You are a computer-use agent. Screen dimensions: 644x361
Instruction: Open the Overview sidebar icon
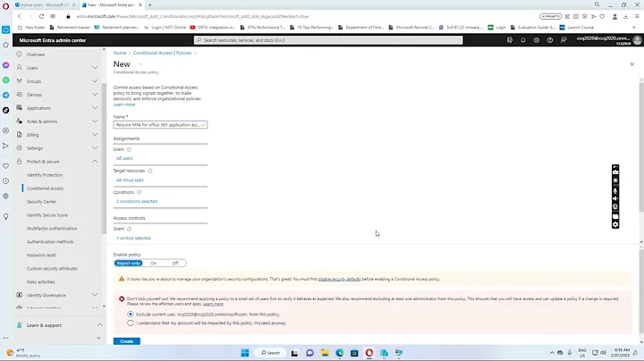20,55
